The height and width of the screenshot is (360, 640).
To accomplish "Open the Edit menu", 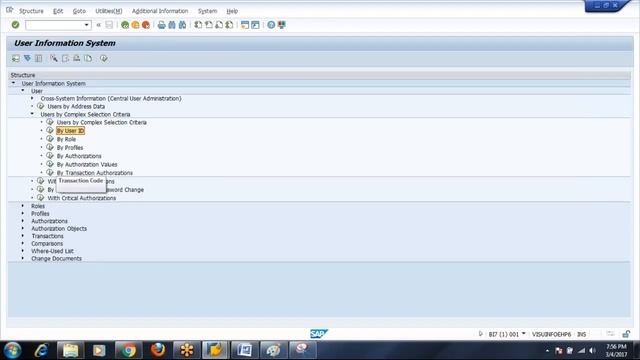I will click(x=58, y=11).
